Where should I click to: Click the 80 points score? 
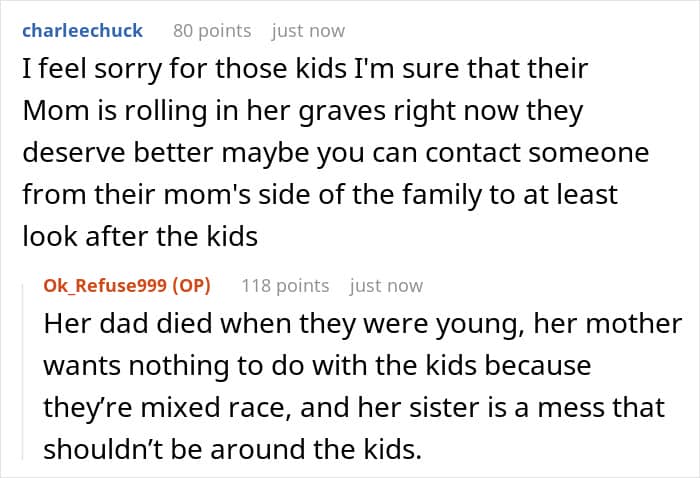(x=212, y=30)
